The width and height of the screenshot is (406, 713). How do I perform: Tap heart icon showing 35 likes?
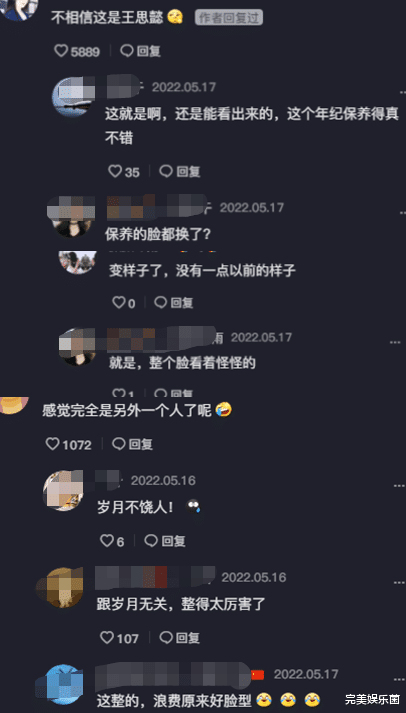pos(115,171)
